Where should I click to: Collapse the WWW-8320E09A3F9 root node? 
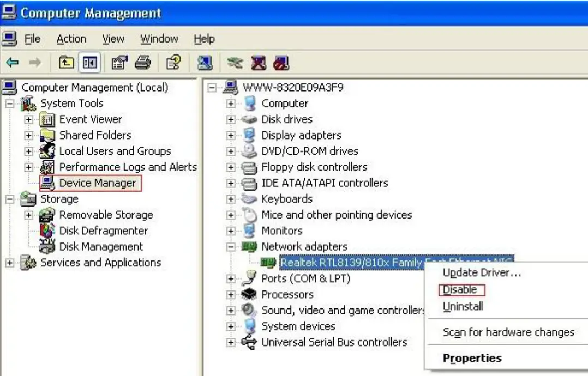coord(212,88)
